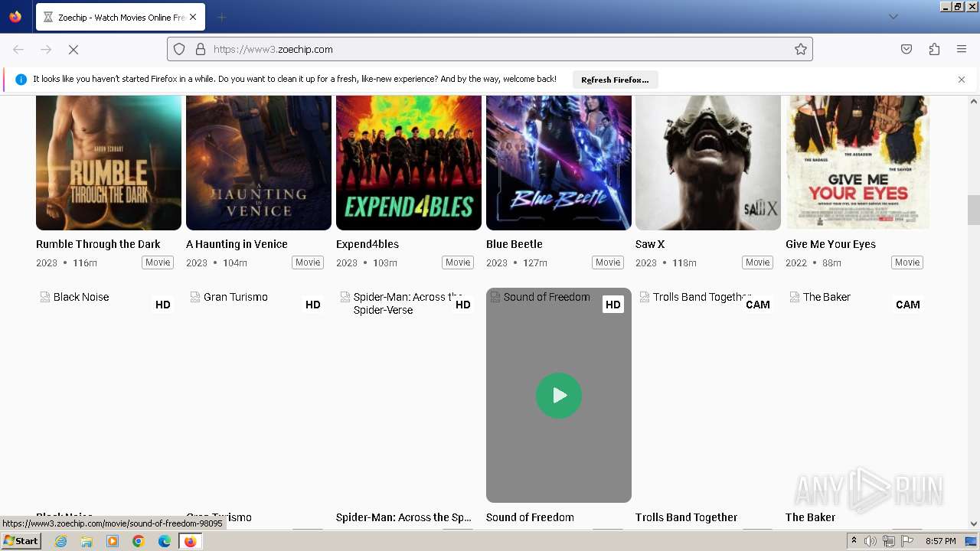Click the Refresh Firefox button

[x=615, y=80]
